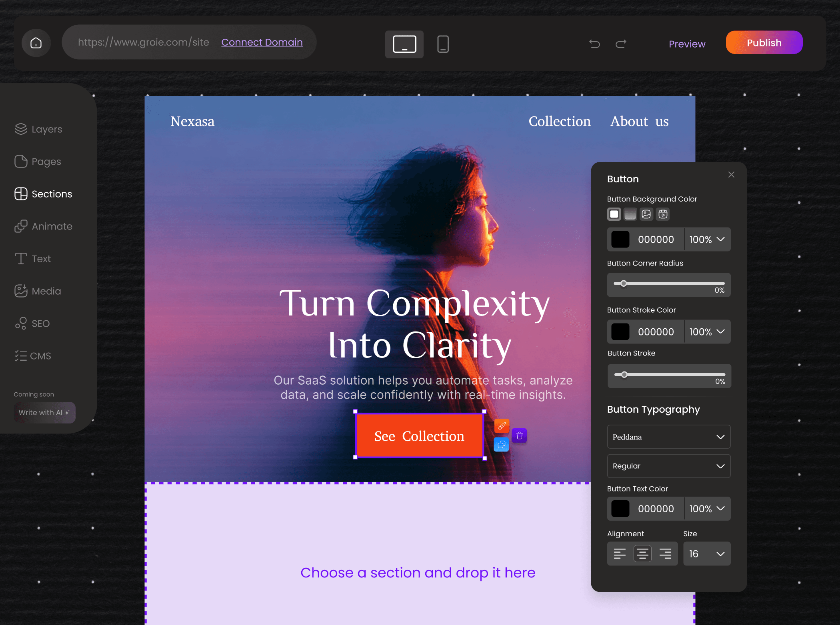Open the Connect Domain link
840x625 pixels.
(x=262, y=42)
